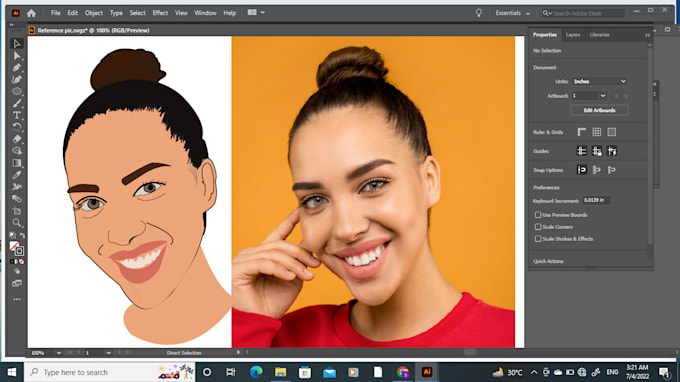
Task: Click the Discover lightbulb icon
Action: point(479,13)
